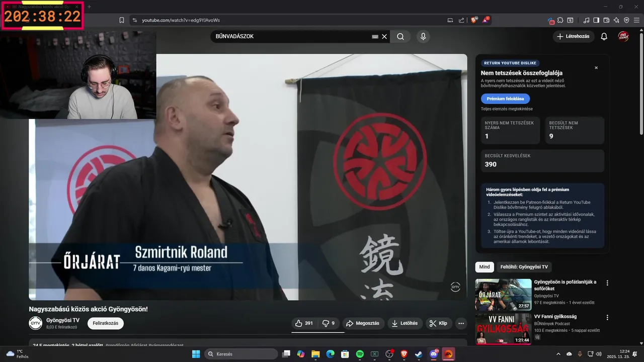Open the Brave Shields lion icon
The height and width of the screenshot is (362, 644).
pos(474,20)
